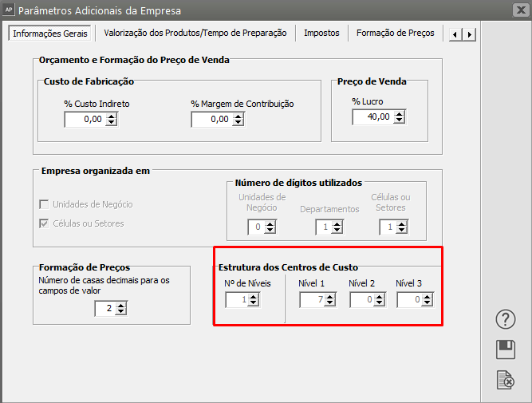Click the help question mark icon

click(x=506, y=319)
